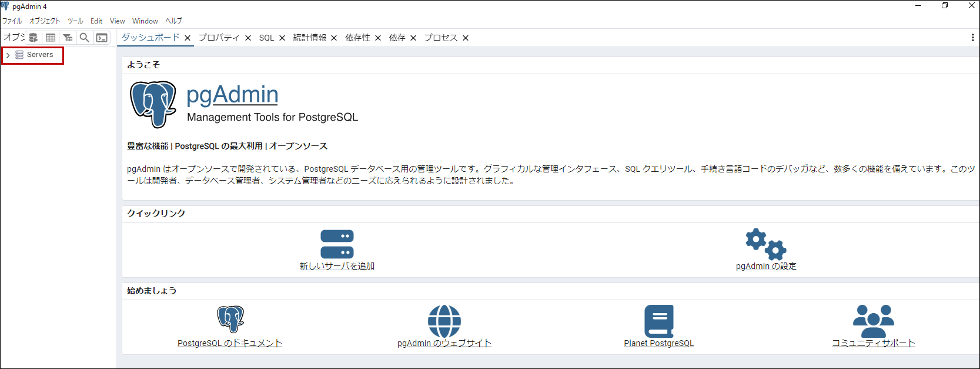This screenshot has width=980, height=369.
Task: Close the 統計情報 tab
Action: coord(334,38)
